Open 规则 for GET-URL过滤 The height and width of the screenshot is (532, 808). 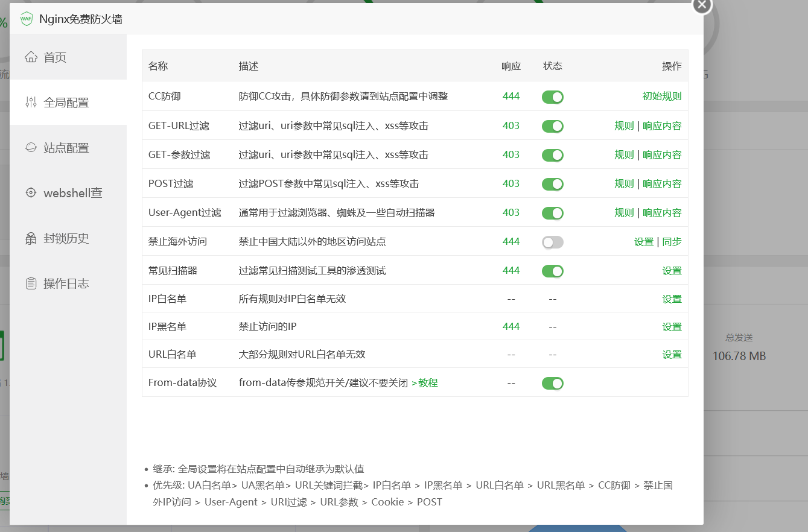pyautogui.click(x=624, y=125)
